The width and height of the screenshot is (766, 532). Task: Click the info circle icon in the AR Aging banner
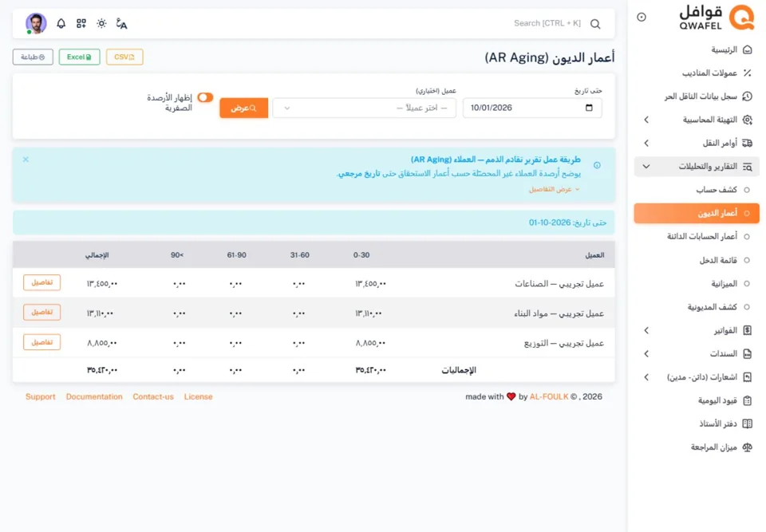point(597,165)
